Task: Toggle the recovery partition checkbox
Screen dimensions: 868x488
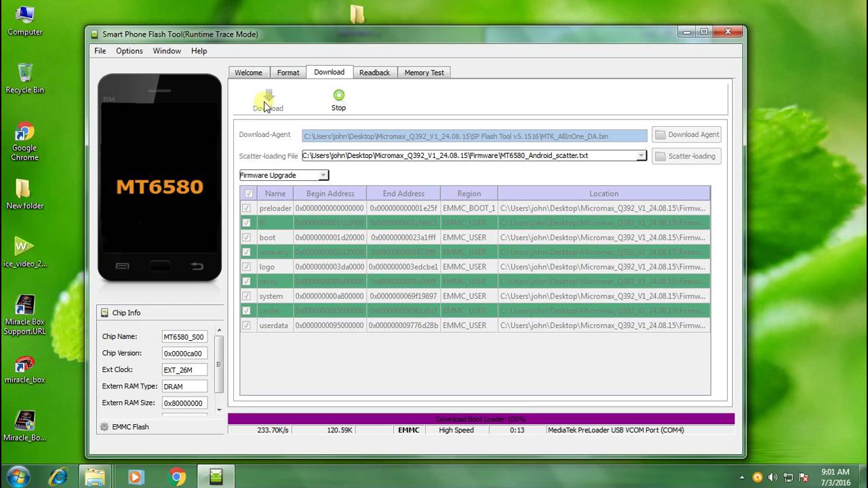Action: (x=246, y=252)
